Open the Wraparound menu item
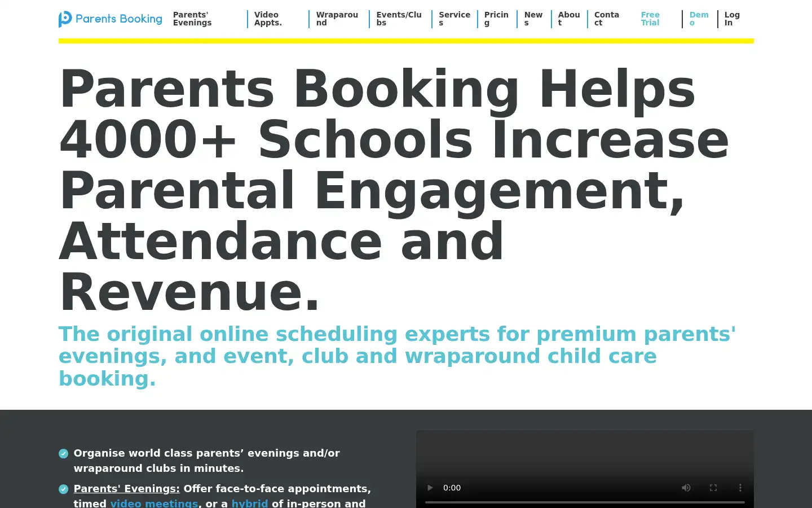The height and width of the screenshot is (508, 812). (337, 19)
